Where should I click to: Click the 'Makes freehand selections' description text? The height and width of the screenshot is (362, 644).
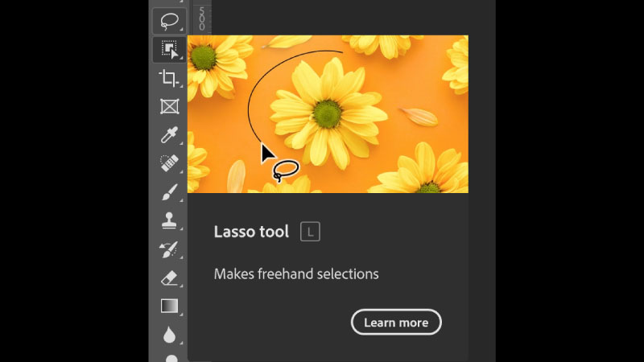click(x=296, y=274)
